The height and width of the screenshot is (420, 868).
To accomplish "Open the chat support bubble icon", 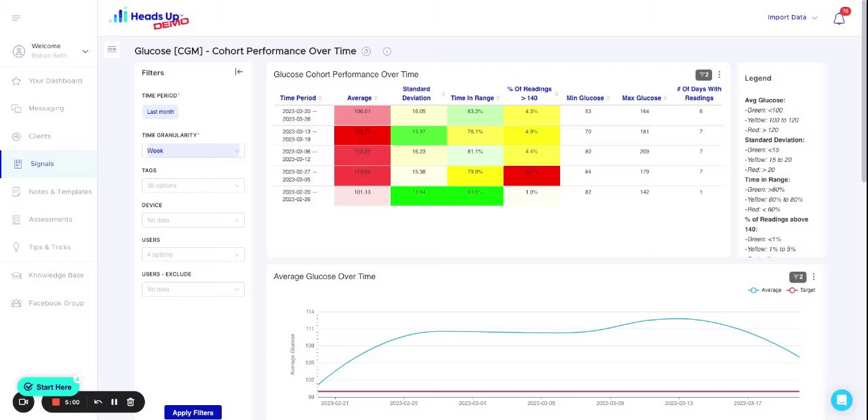I will pyautogui.click(x=842, y=400).
